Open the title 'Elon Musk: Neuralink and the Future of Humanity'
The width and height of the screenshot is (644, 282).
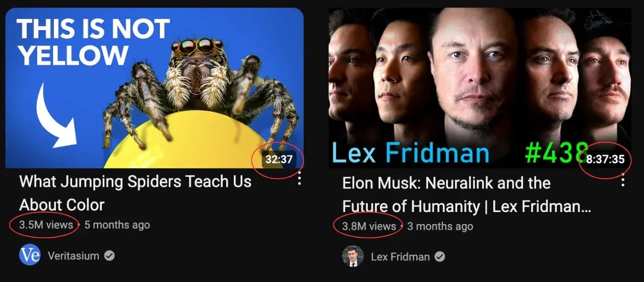coord(467,194)
